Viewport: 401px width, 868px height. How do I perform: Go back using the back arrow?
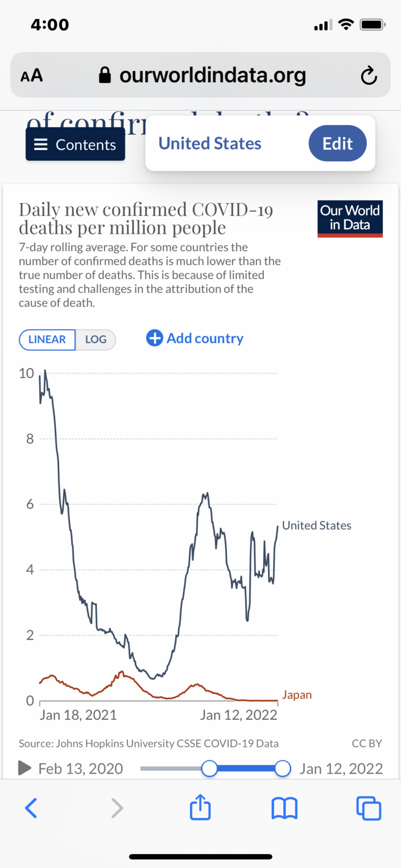[x=31, y=808]
